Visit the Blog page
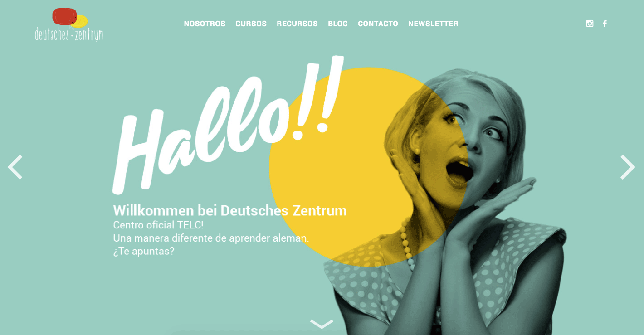644x335 pixels. 338,24
